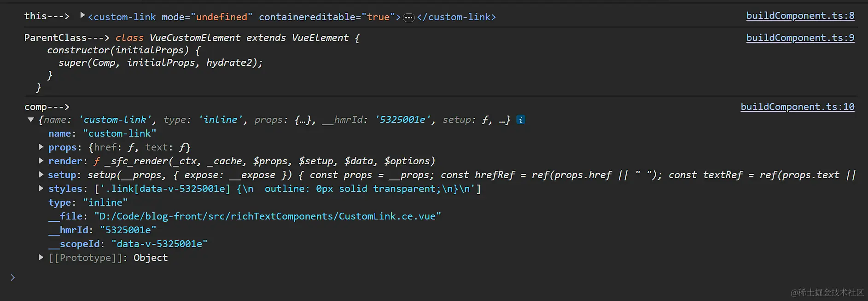Expand the setup function property

pyautogui.click(x=41, y=175)
